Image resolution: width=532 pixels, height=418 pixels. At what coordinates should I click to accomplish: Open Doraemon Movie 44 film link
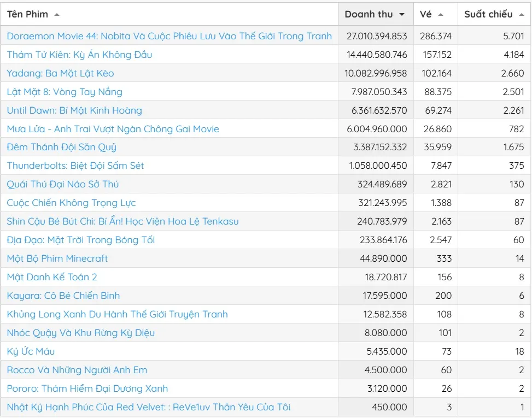[169, 36]
